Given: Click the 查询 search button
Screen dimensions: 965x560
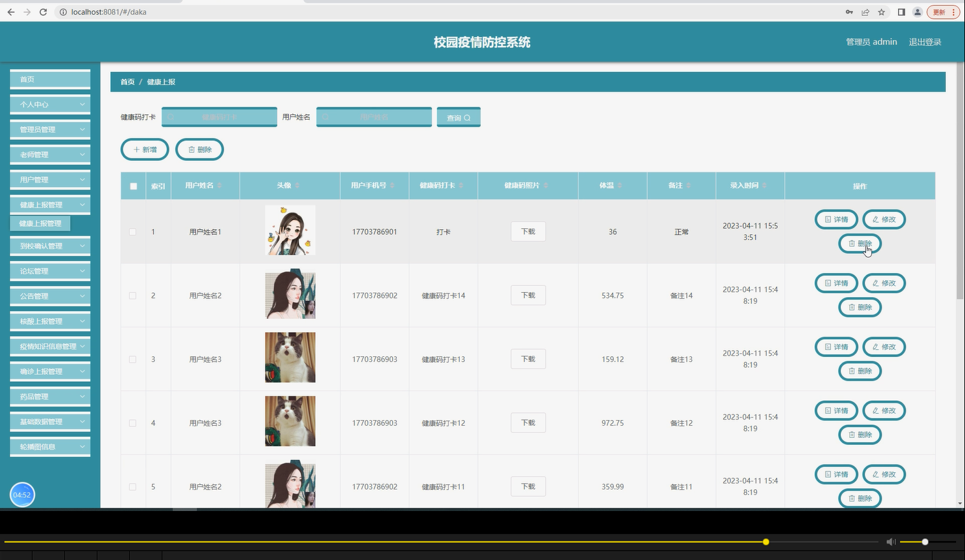Looking at the screenshot, I should pyautogui.click(x=458, y=117).
